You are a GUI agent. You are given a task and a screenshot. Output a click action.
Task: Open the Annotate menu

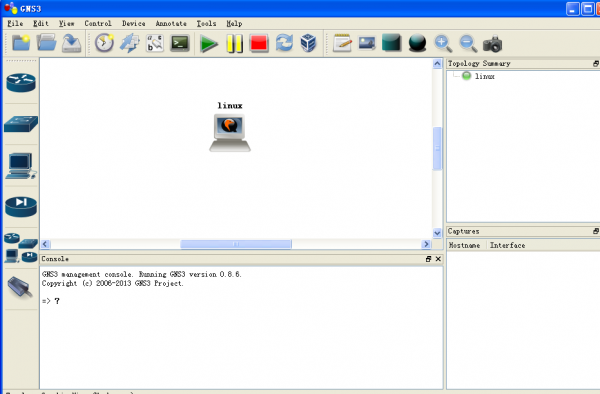[171, 23]
